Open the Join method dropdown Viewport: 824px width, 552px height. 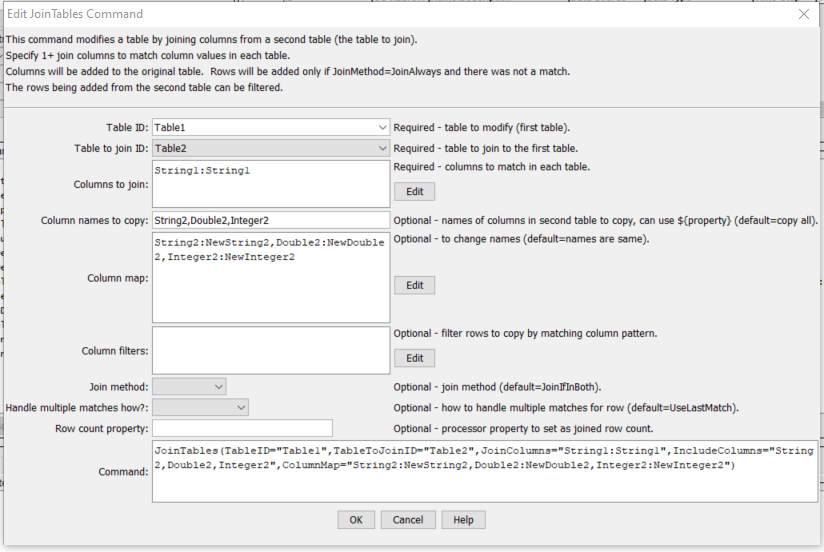[189, 386]
